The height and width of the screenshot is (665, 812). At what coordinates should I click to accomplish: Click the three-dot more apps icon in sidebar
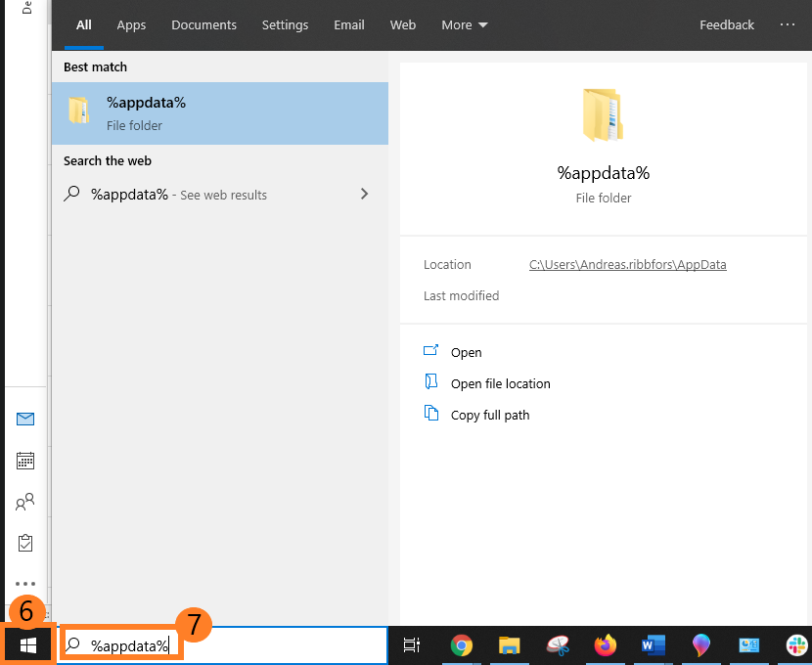pos(25,584)
